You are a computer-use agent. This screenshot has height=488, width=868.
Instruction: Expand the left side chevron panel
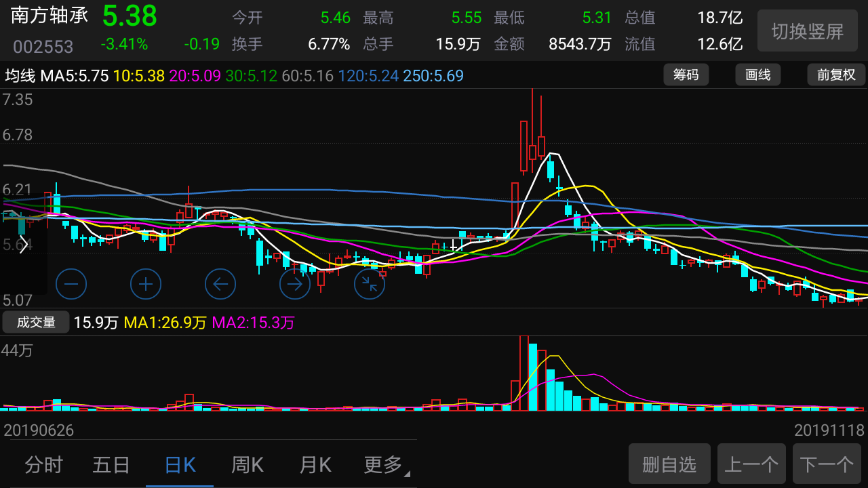click(24, 244)
